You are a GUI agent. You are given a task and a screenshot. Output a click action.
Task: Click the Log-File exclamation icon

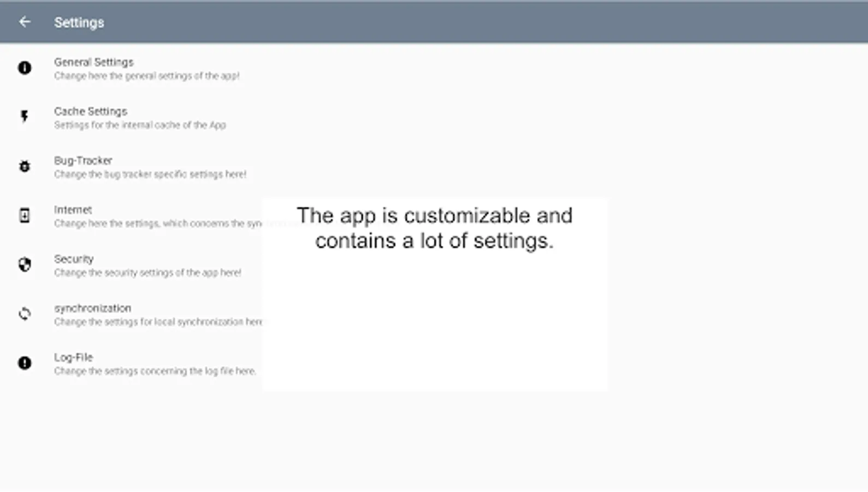25,363
